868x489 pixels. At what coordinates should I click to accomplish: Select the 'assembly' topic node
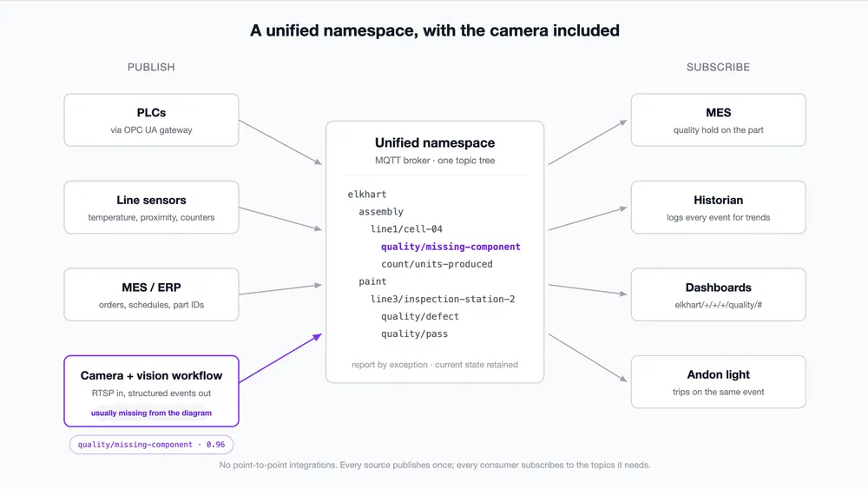coord(381,212)
